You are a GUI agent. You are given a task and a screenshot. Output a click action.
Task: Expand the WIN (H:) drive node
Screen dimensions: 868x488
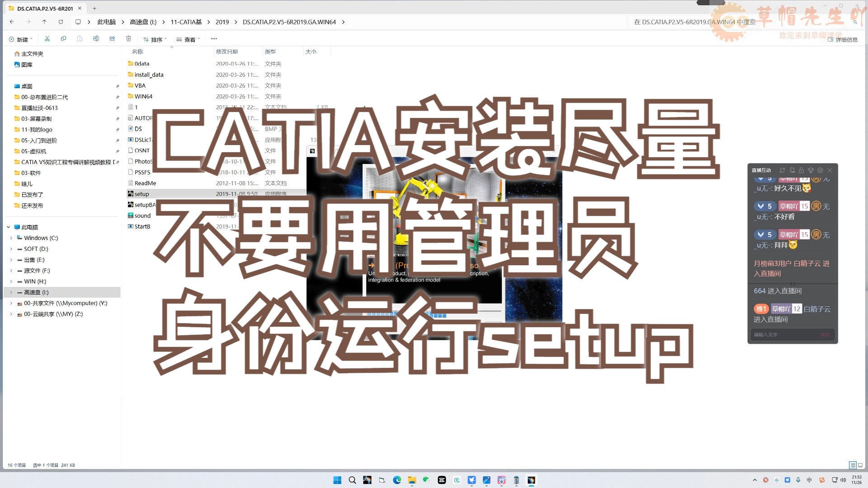[11, 281]
